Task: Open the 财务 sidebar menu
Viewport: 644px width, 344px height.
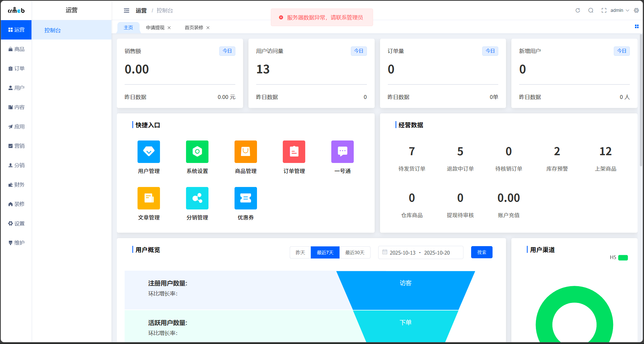Action: click(x=16, y=185)
